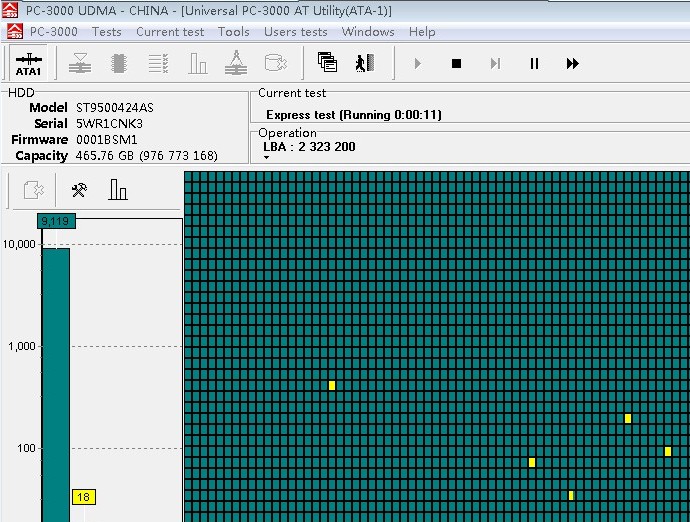690x522 pixels.
Task: Click the 9,119 value label above bar
Action: [x=54, y=221]
